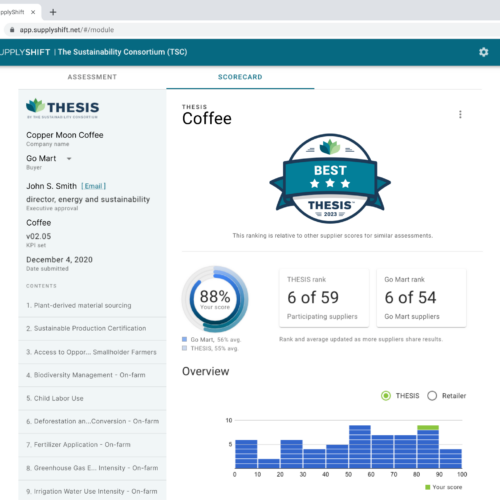Screen dimensions: 500x500
Task: Click the THESIS 55% avg legend swatch
Action: (x=184, y=348)
